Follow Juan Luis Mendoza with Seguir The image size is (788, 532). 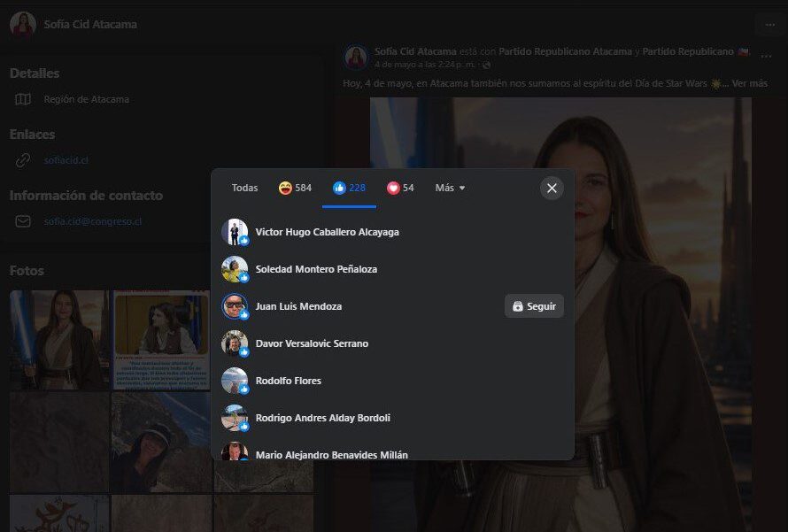534,306
